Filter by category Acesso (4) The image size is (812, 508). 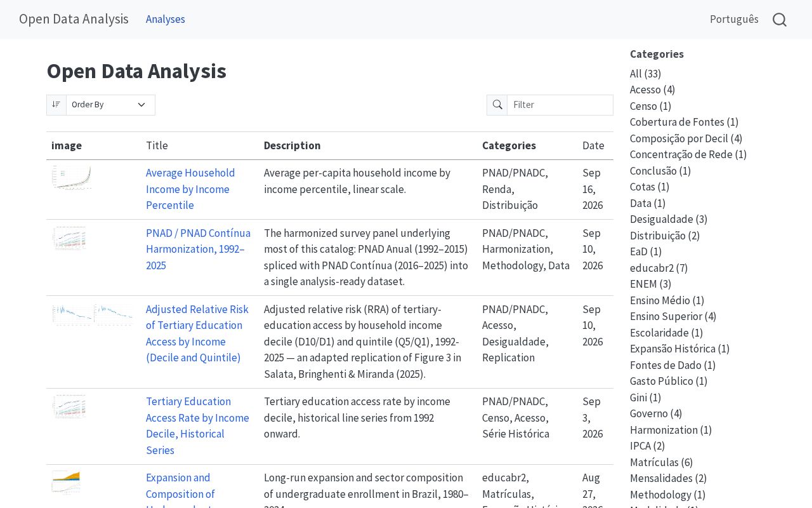pos(652,90)
